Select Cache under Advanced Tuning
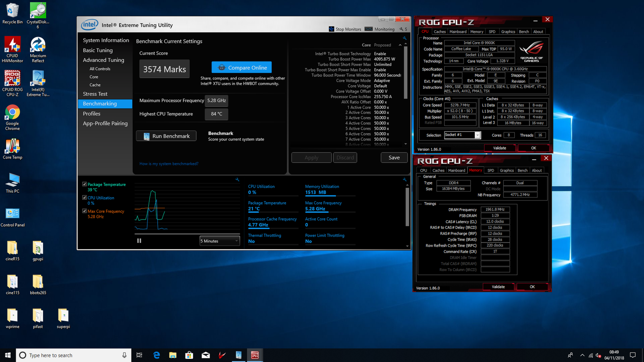Screen dimensions: 644x362 pos(95,85)
